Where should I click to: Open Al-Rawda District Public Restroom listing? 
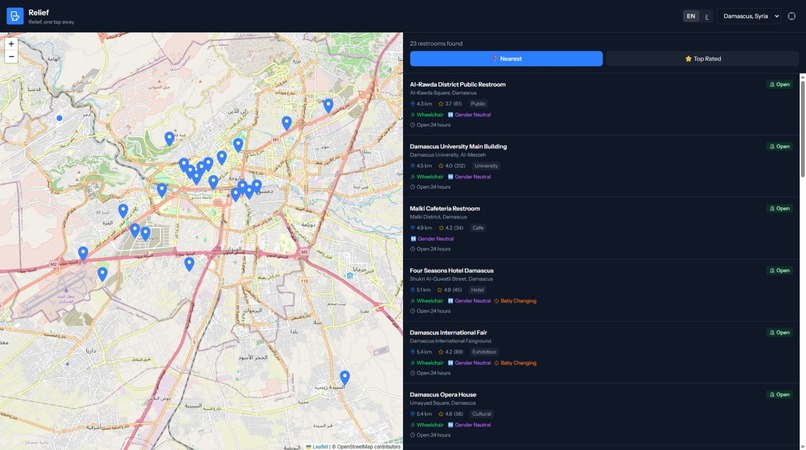[x=601, y=104]
